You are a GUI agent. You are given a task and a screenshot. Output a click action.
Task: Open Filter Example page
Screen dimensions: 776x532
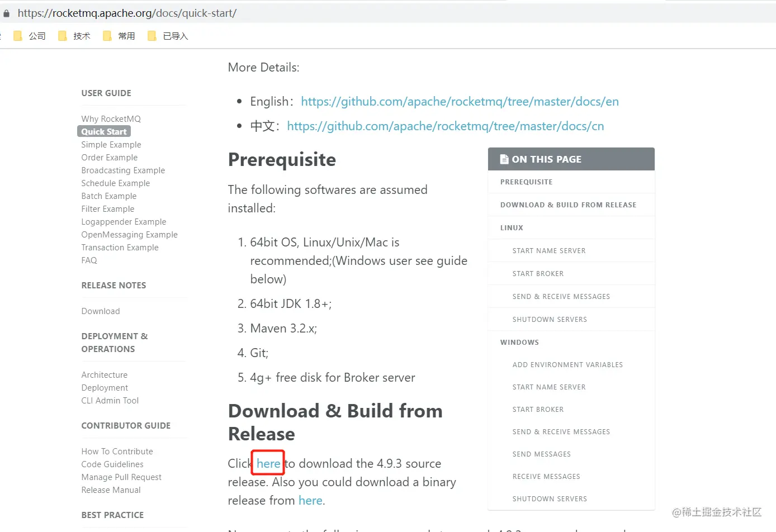point(107,208)
